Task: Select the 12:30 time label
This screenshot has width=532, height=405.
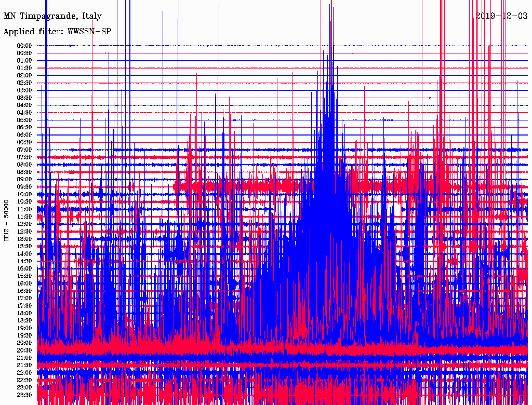Action: click(x=24, y=232)
